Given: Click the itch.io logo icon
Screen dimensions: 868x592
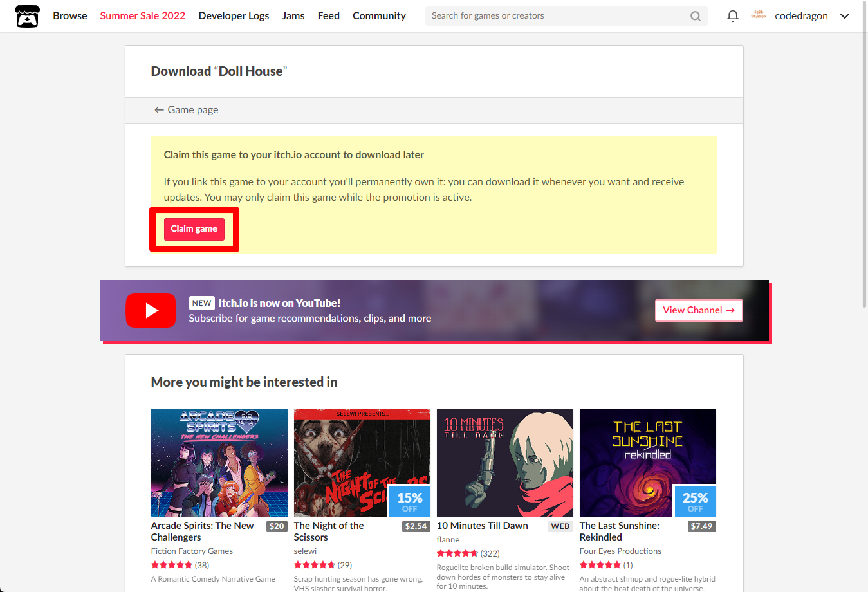Looking at the screenshot, I should (x=27, y=16).
